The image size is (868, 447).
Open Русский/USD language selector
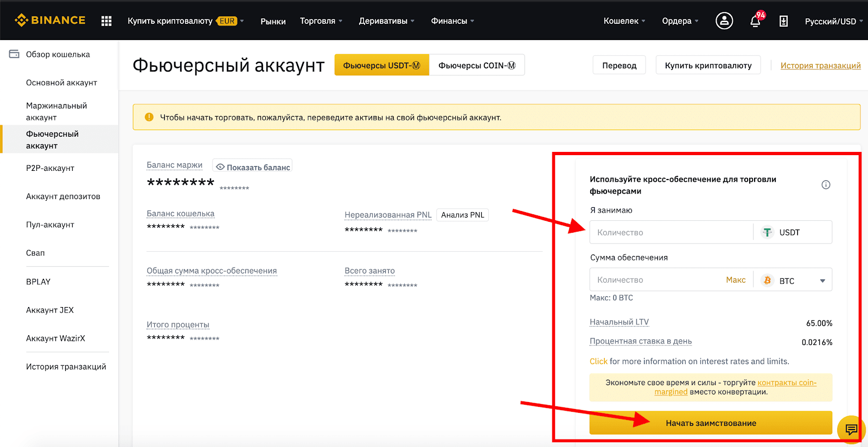pos(834,21)
